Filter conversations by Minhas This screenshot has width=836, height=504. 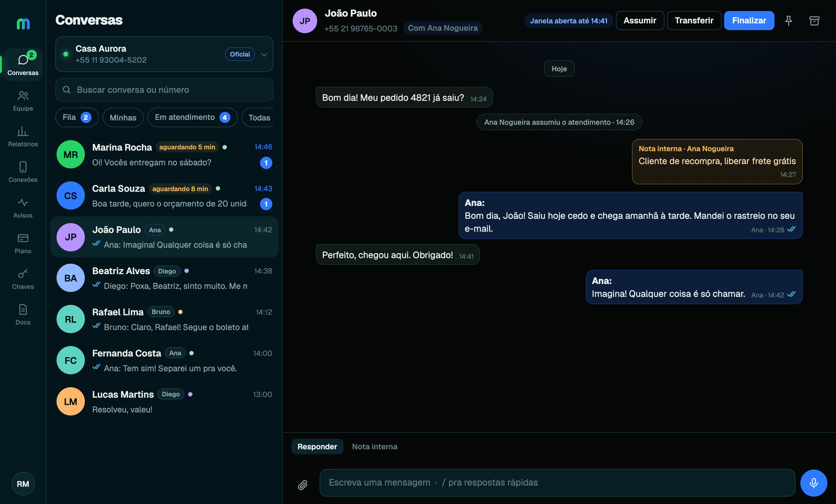123,117
